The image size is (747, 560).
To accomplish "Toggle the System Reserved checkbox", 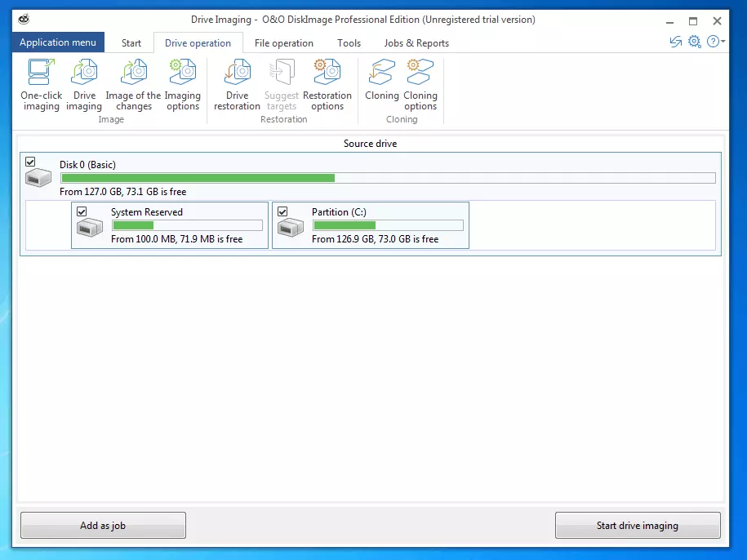I will pyautogui.click(x=82, y=211).
